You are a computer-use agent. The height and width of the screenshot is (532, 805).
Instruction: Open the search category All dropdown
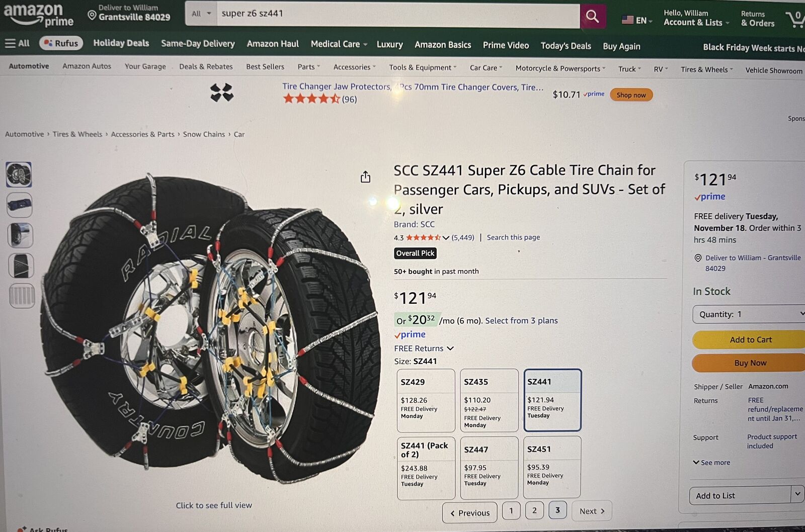[x=201, y=14]
